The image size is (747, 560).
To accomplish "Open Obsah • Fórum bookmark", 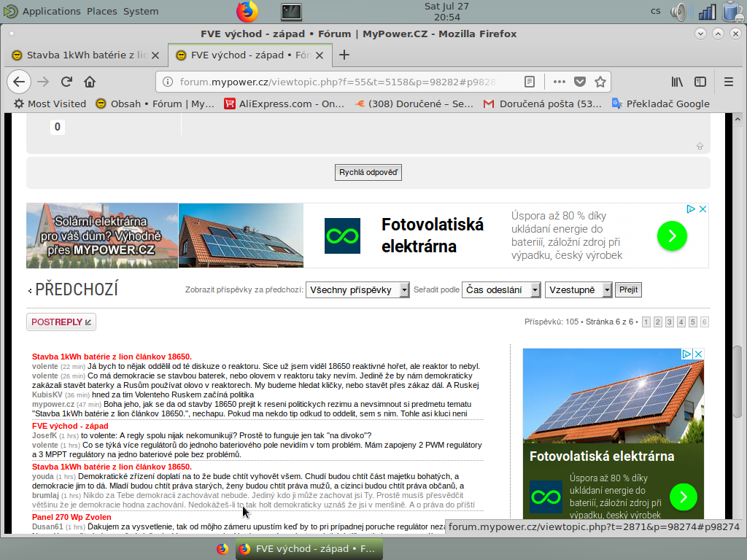I will point(155,104).
